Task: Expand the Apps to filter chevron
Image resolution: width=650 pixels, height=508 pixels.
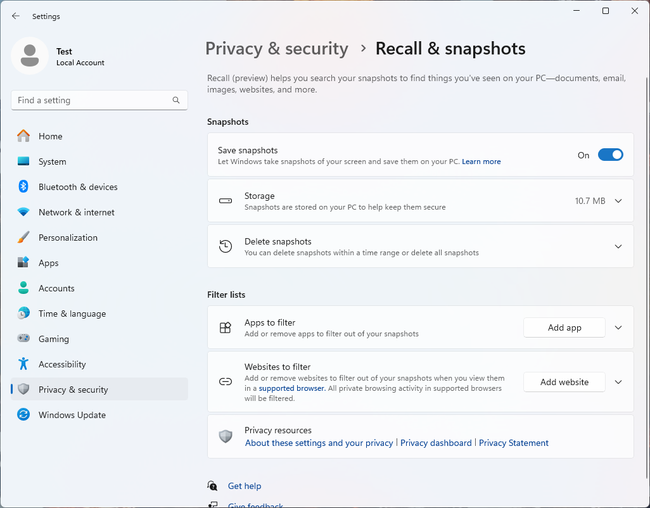Action: pyautogui.click(x=618, y=328)
